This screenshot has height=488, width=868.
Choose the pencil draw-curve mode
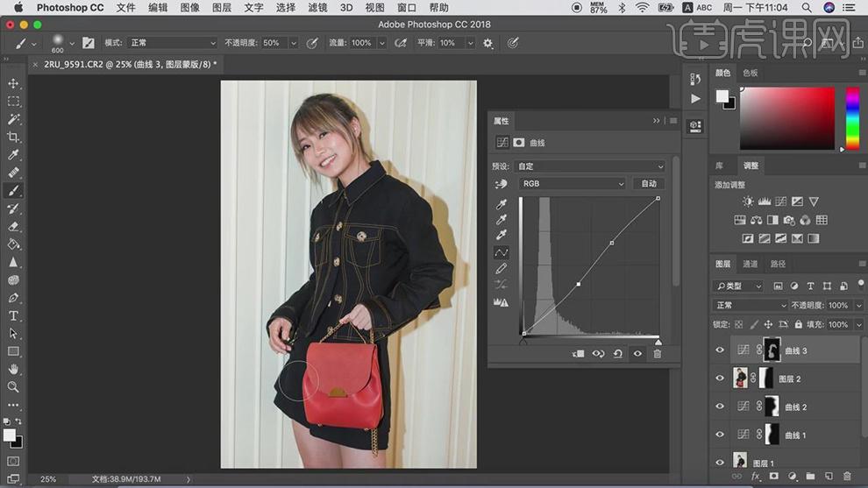click(501, 268)
